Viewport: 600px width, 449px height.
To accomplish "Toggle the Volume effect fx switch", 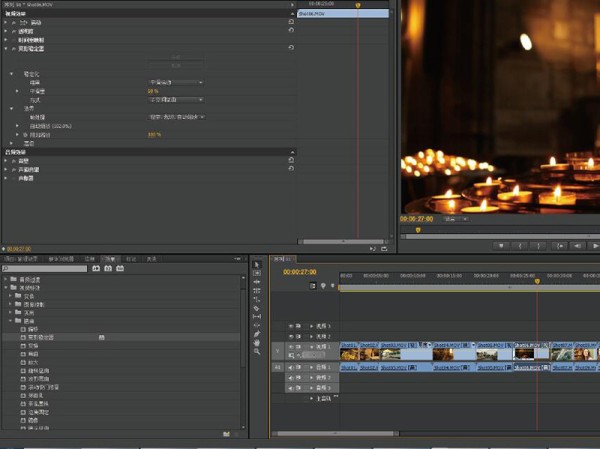I will (14, 161).
